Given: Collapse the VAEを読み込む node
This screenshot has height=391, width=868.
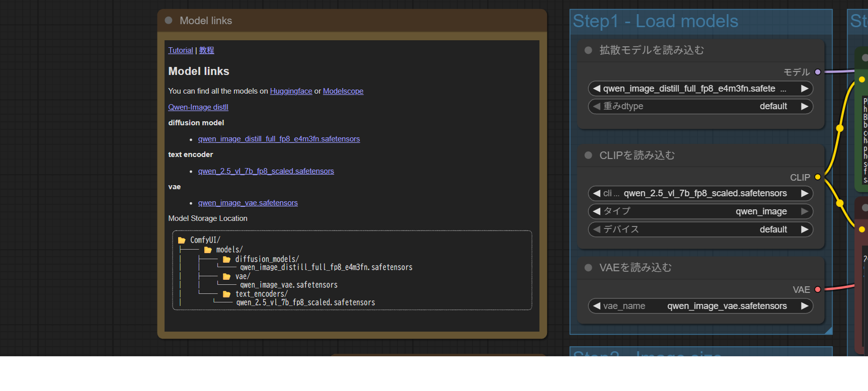Looking at the screenshot, I should (588, 268).
